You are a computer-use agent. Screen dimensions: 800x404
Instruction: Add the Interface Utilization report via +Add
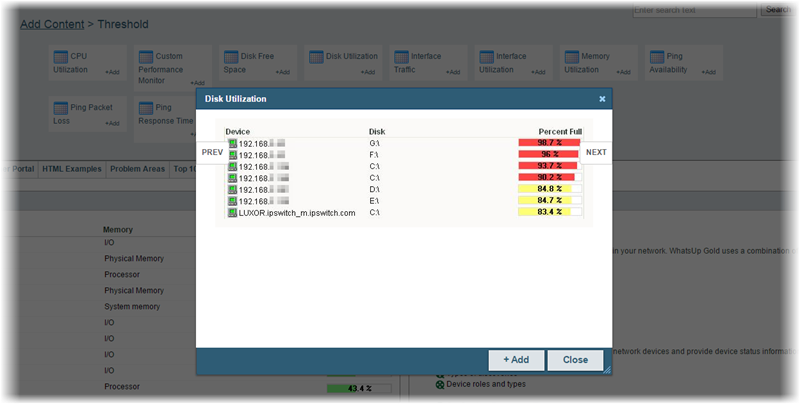pos(538,72)
